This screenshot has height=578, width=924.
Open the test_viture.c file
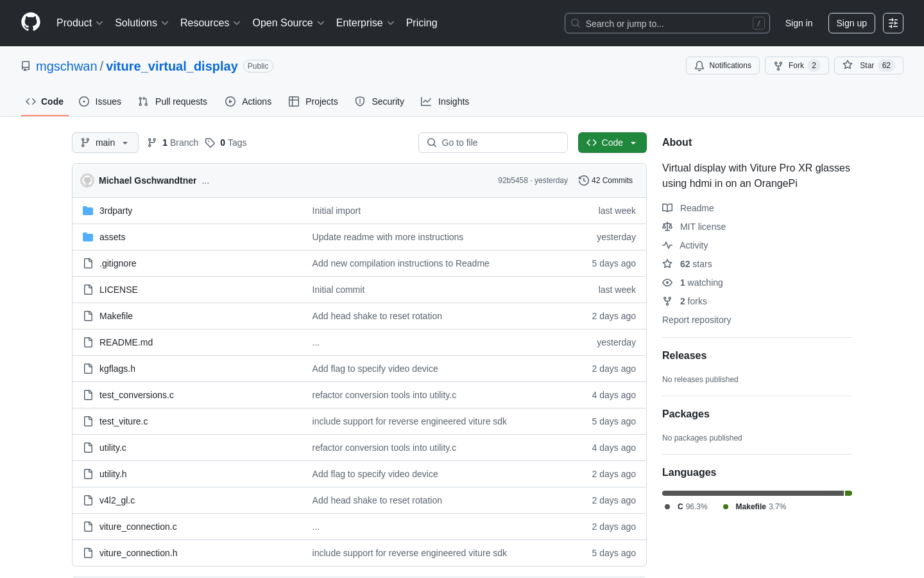(x=123, y=421)
